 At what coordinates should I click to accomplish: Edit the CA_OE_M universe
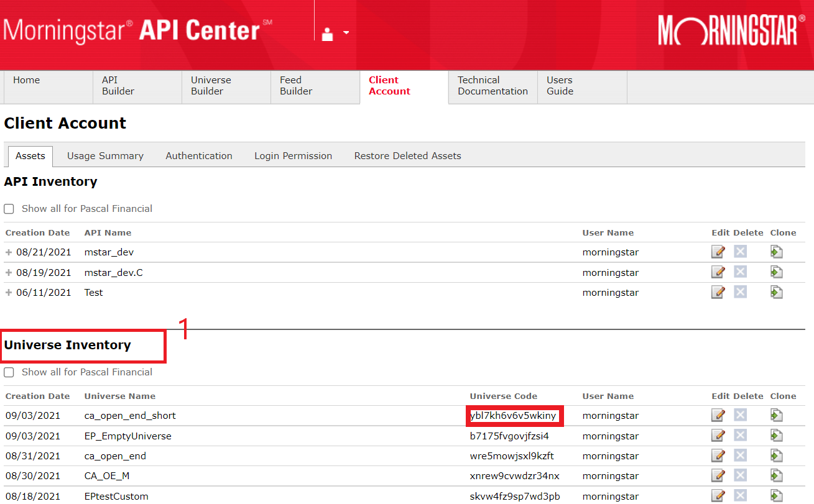point(718,475)
